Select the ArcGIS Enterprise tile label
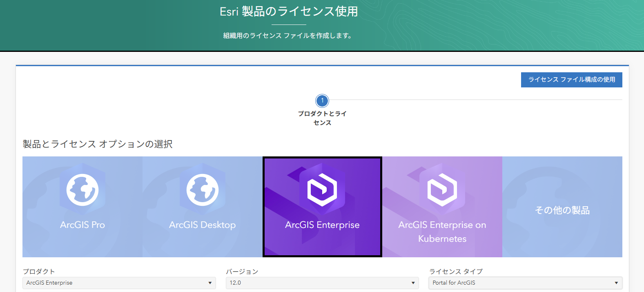The width and height of the screenshot is (644, 292). click(322, 225)
